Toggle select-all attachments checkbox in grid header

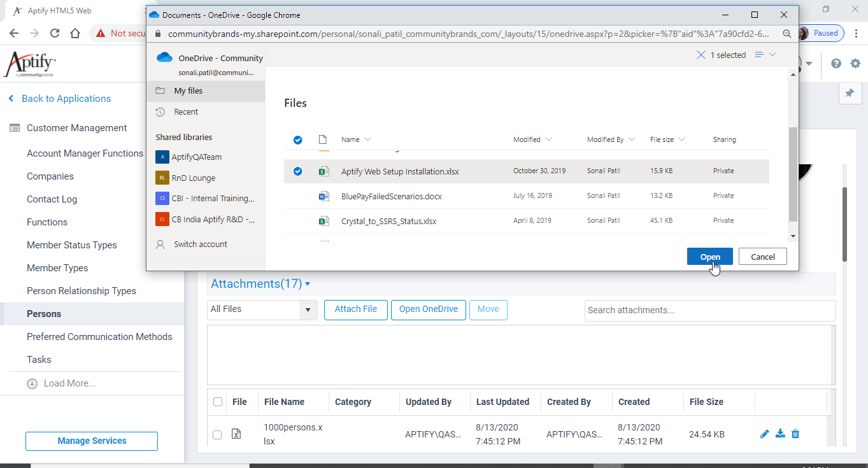point(218,402)
